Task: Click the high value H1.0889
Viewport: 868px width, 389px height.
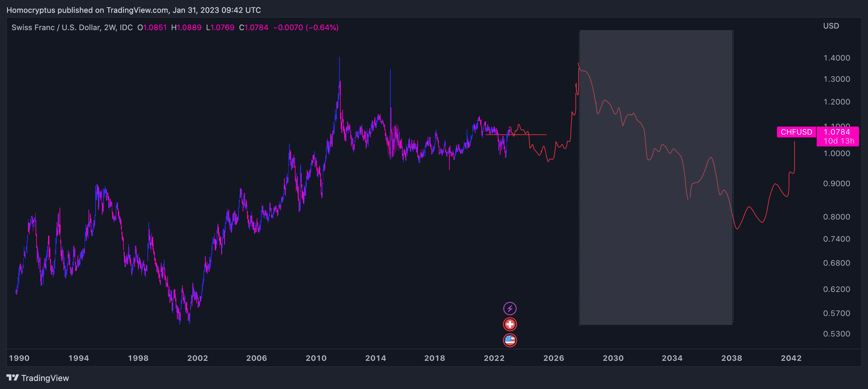Action: click(186, 27)
